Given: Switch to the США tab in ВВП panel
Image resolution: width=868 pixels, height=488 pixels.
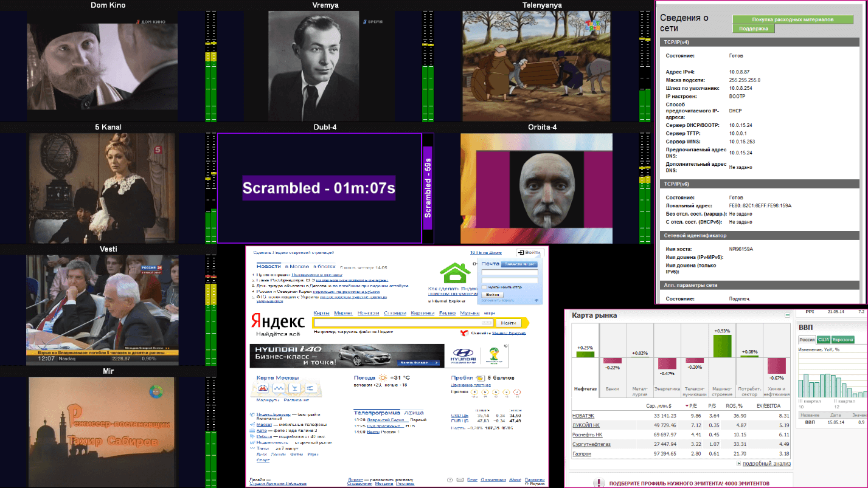Looking at the screenshot, I should (x=824, y=339).
